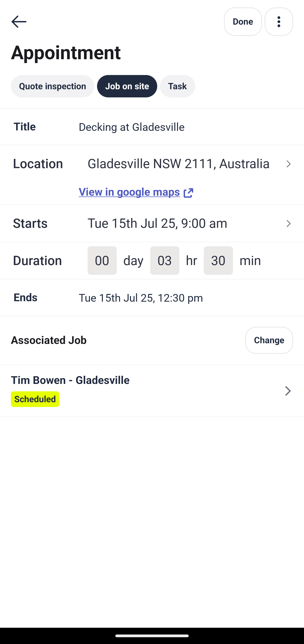Tap the yellow Scheduled status badge
This screenshot has height=644, width=304.
click(35, 399)
